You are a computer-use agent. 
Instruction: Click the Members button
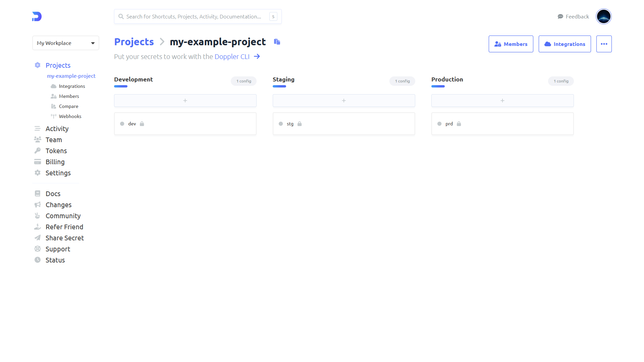click(511, 44)
